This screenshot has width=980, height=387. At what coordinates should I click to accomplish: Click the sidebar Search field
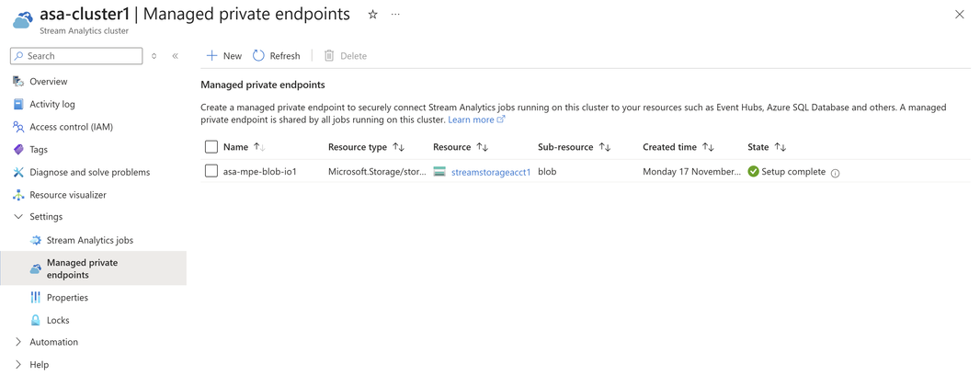[76, 56]
